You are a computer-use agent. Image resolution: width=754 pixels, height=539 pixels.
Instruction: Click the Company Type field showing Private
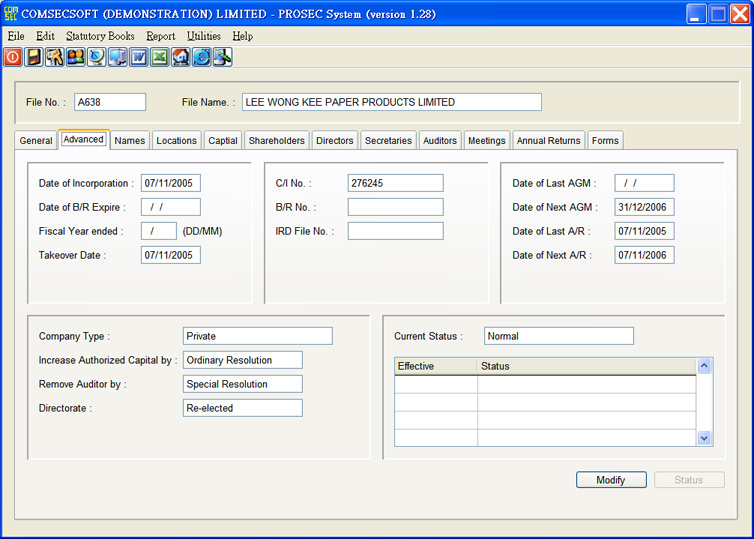[257, 336]
